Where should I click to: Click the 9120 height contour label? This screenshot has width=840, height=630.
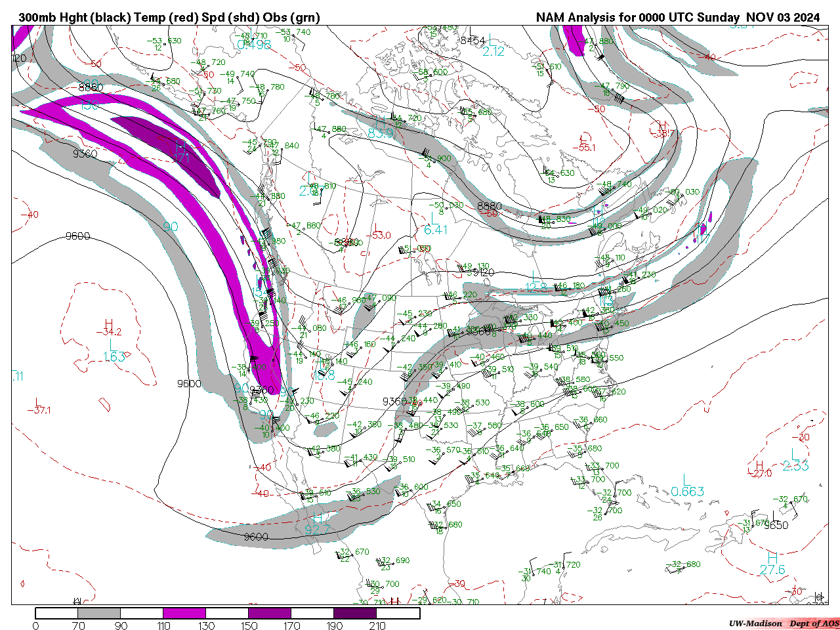tap(482, 272)
